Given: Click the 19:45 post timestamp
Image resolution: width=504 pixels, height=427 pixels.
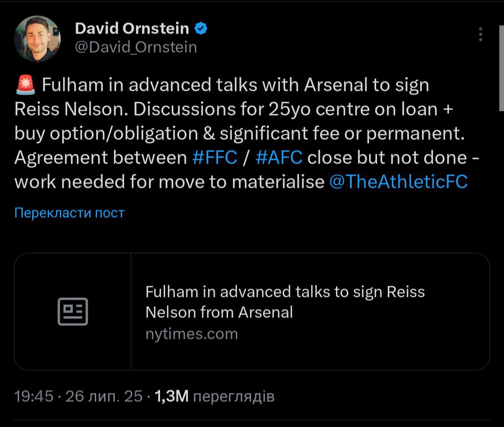Looking at the screenshot, I should (x=34, y=397).
